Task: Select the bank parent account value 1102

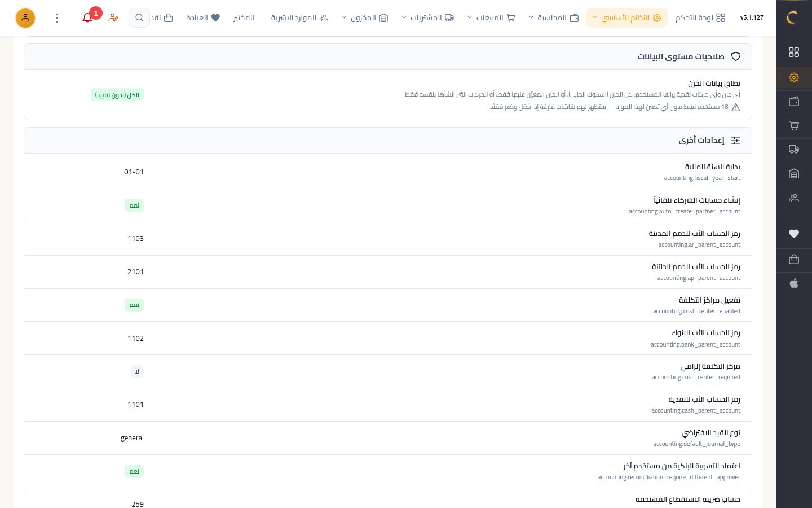Action: coord(135,338)
